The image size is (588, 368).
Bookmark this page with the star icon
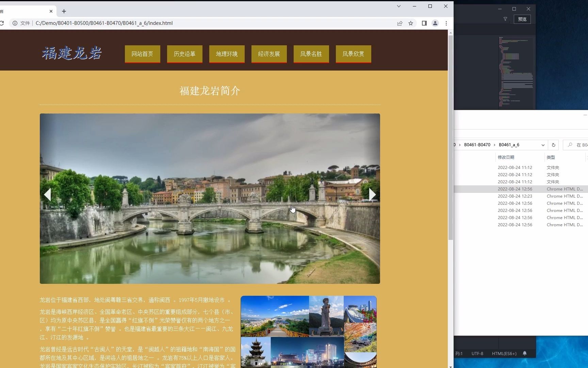click(x=411, y=23)
